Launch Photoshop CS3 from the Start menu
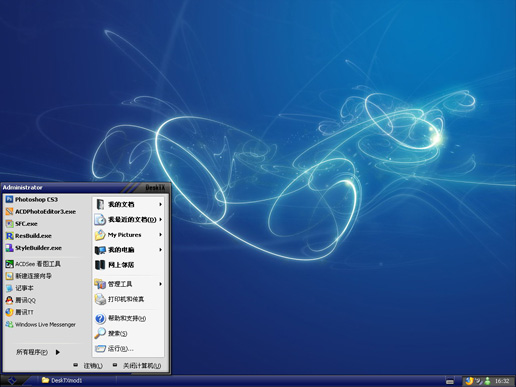This screenshot has width=516, height=387. 32,199
